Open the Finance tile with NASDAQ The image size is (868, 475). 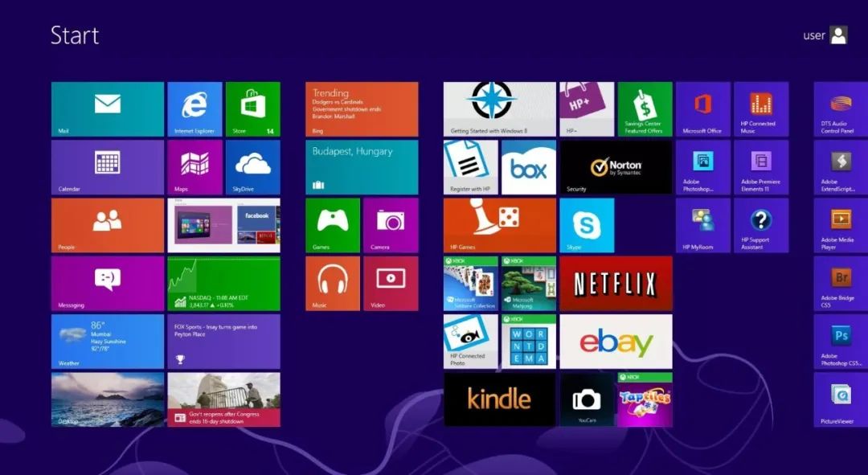pos(223,284)
